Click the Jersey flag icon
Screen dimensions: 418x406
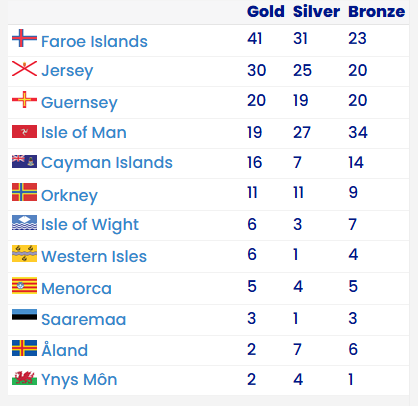24,69
